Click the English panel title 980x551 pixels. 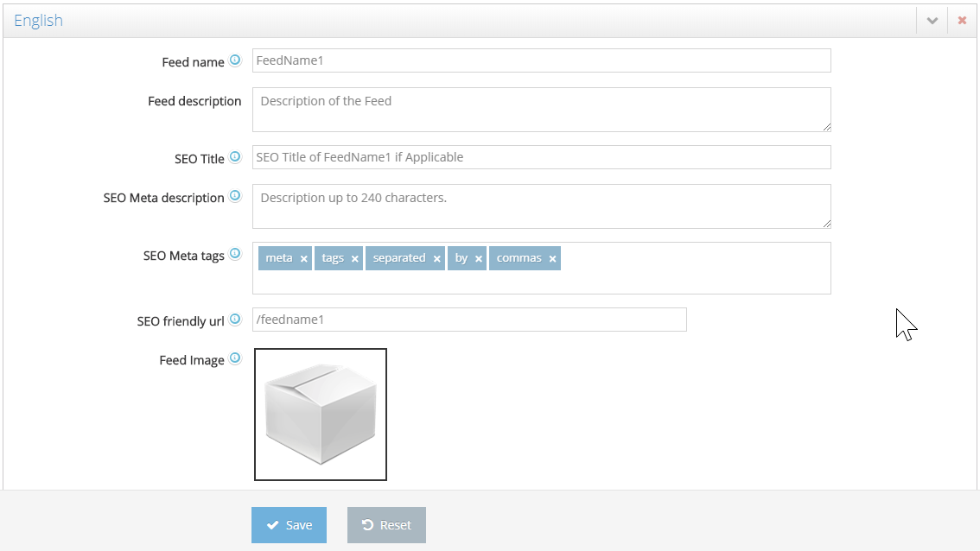coord(38,19)
